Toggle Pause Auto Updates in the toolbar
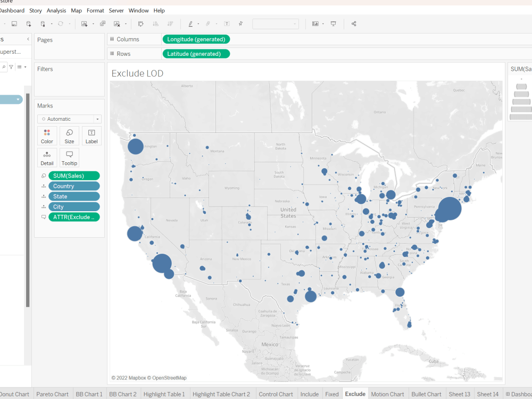 point(43,23)
